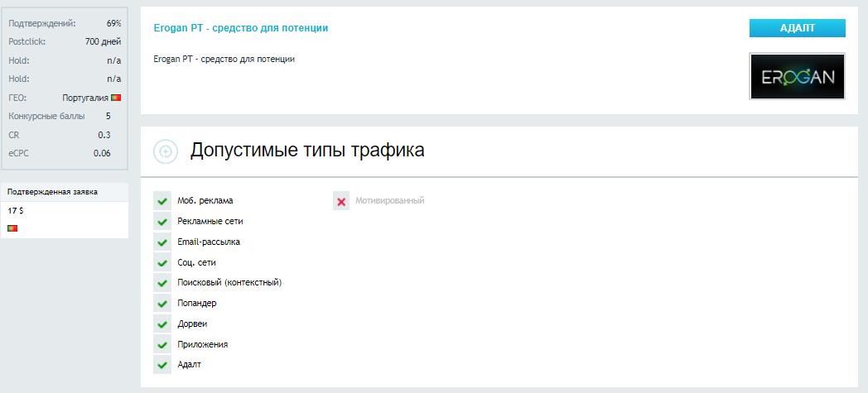Click the Postclick 700 дней value
Image resolution: width=868 pixels, height=393 pixels.
(x=103, y=41)
